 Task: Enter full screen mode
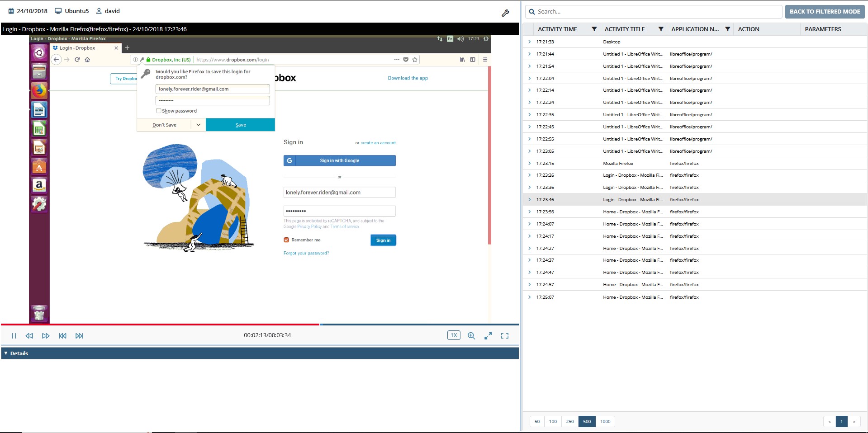pos(505,336)
